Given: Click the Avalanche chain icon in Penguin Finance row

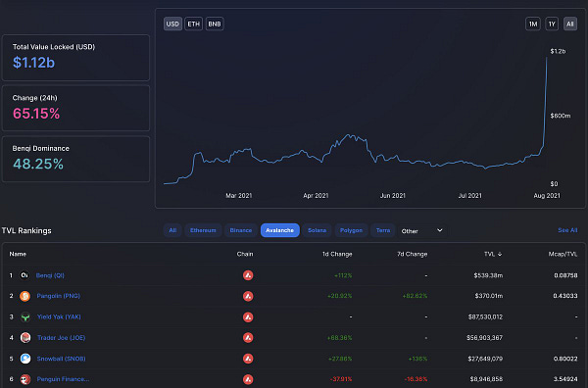Looking at the screenshot, I should pyautogui.click(x=248, y=379).
